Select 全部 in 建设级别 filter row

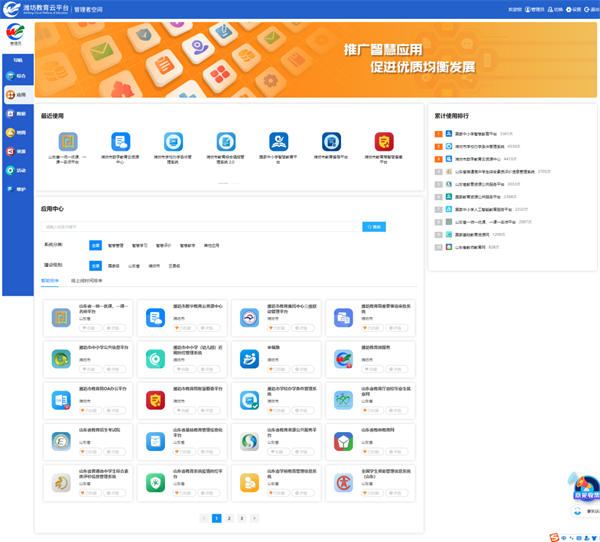pyautogui.click(x=96, y=266)
